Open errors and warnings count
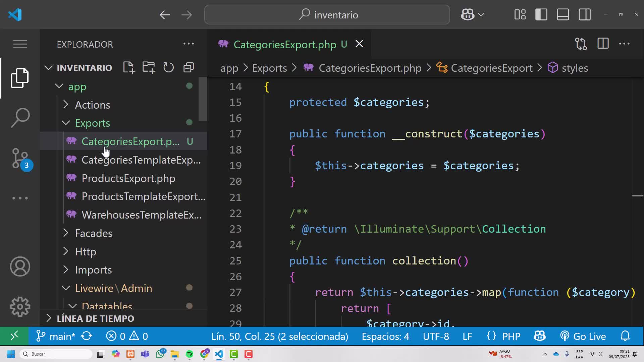This screenshot has height=362, width=644. coord(127,336)
